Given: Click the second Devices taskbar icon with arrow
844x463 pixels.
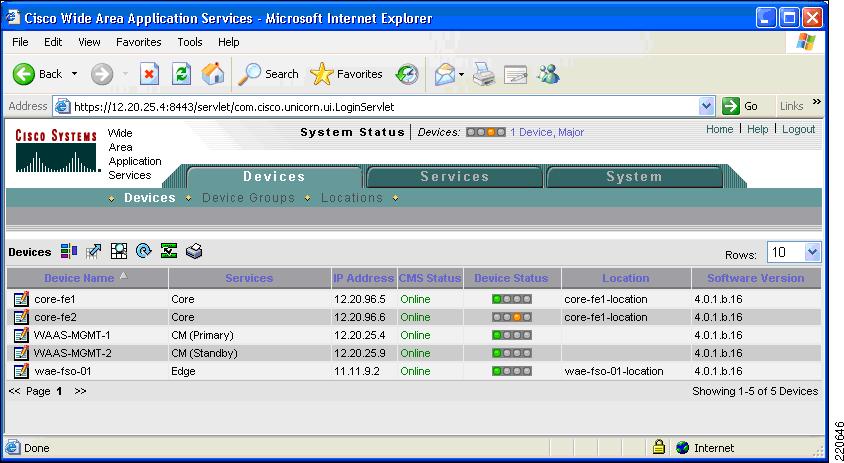Looking at the screenshot, I should [x=94, y=251].
